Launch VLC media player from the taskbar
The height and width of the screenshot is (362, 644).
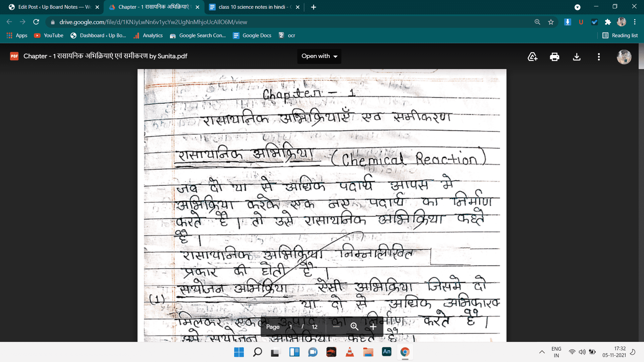(x=350, y=352)
